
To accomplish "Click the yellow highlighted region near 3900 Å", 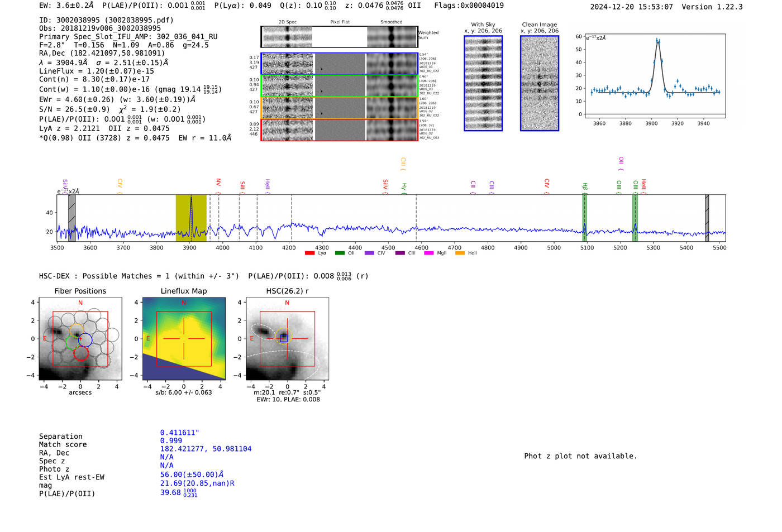I will click(x=191, y=218).
